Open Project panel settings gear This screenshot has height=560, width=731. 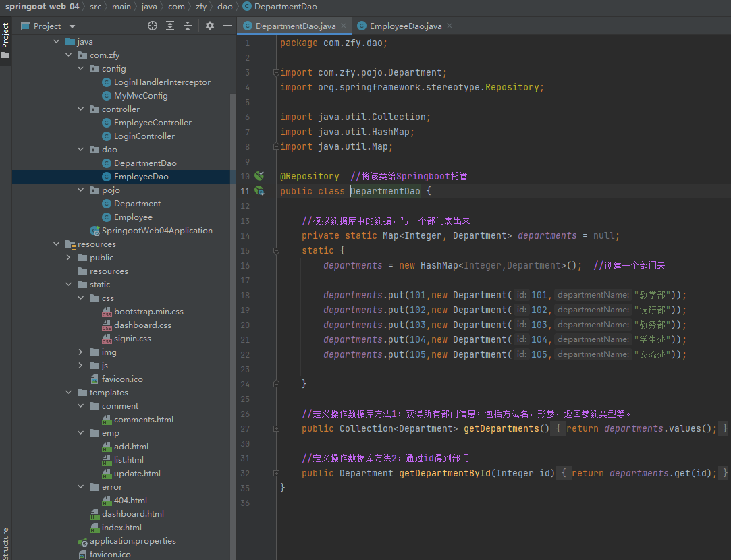coord(210,26)
